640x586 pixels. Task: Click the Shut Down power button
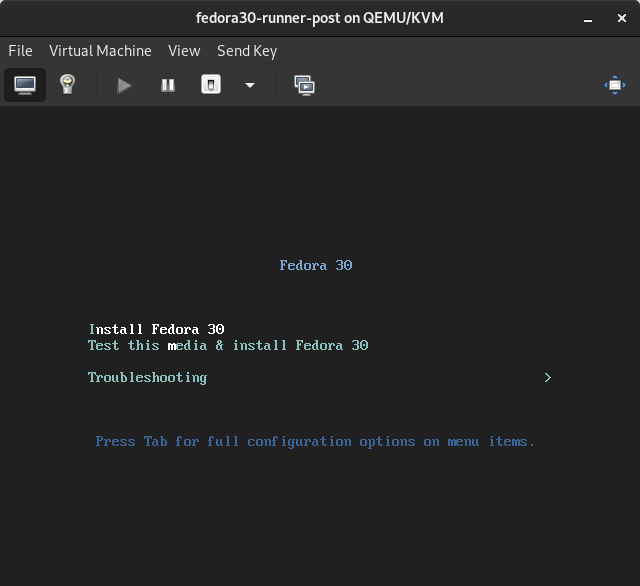211,85
